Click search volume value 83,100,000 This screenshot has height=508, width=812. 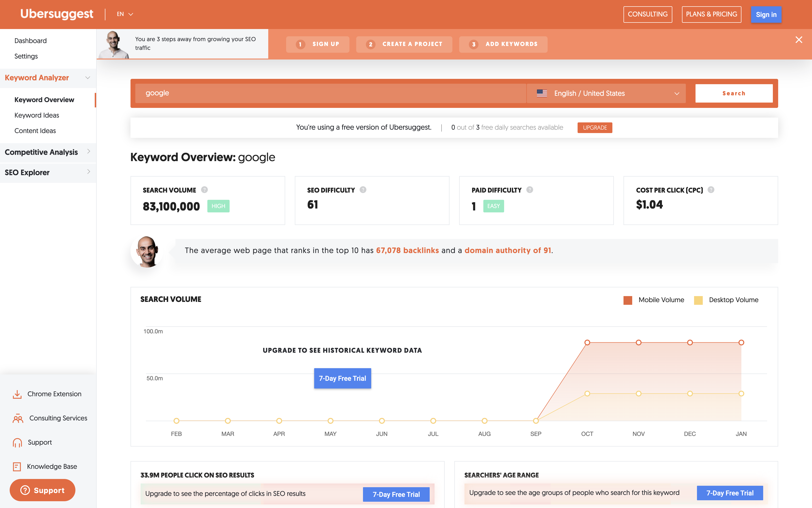(171, 206)
